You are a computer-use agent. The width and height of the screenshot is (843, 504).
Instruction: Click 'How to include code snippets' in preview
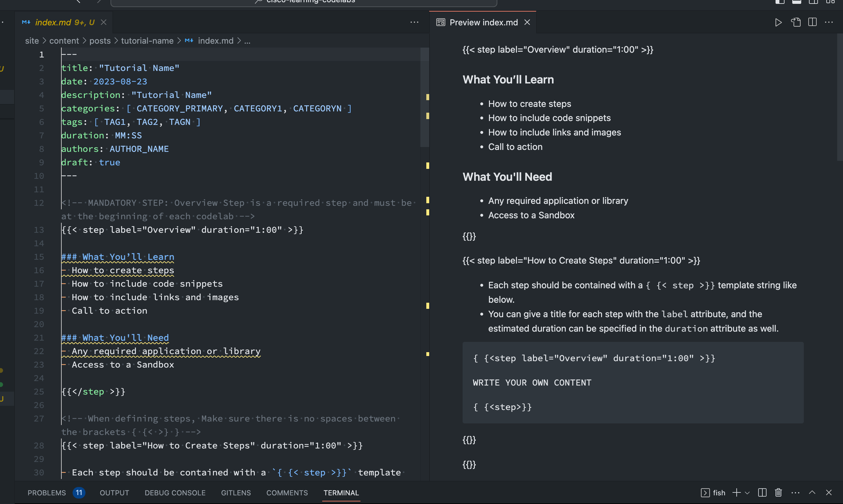[x=549, y=118]
